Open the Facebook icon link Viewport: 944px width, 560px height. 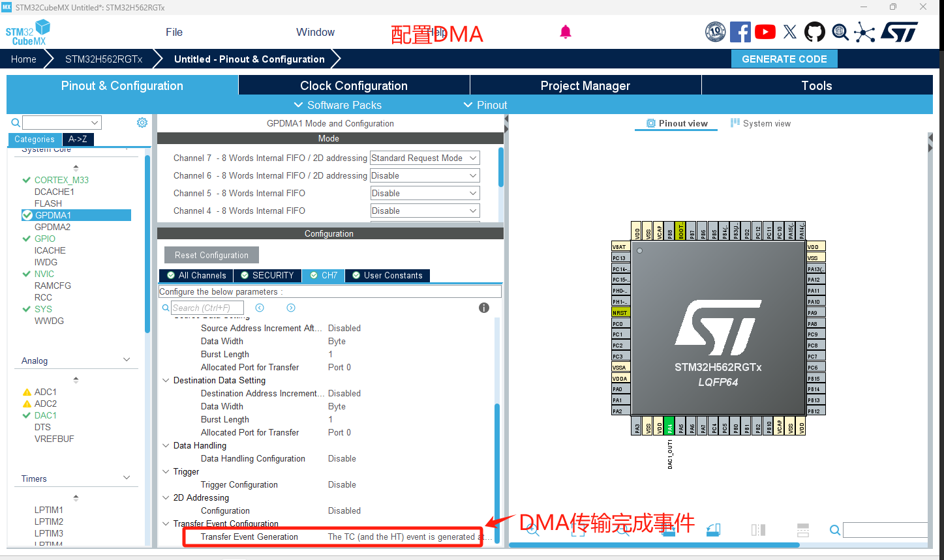pos(740,32)
